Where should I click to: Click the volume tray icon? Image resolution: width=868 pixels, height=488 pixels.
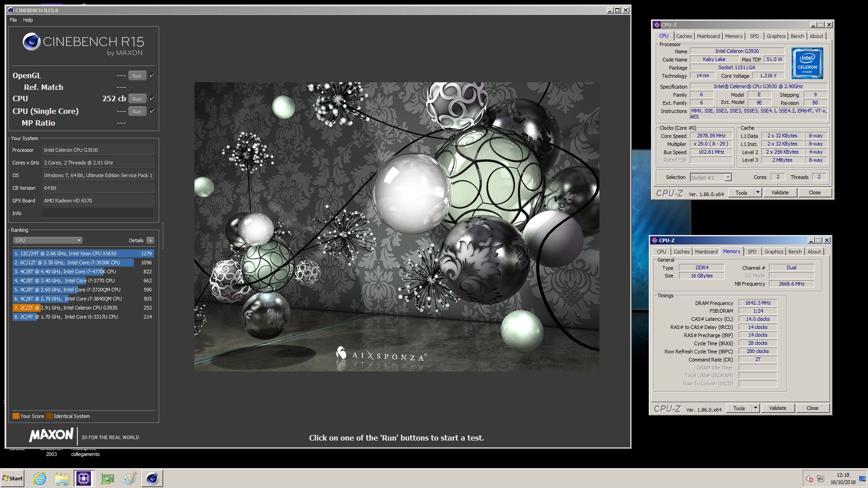[x=810, y=479]
